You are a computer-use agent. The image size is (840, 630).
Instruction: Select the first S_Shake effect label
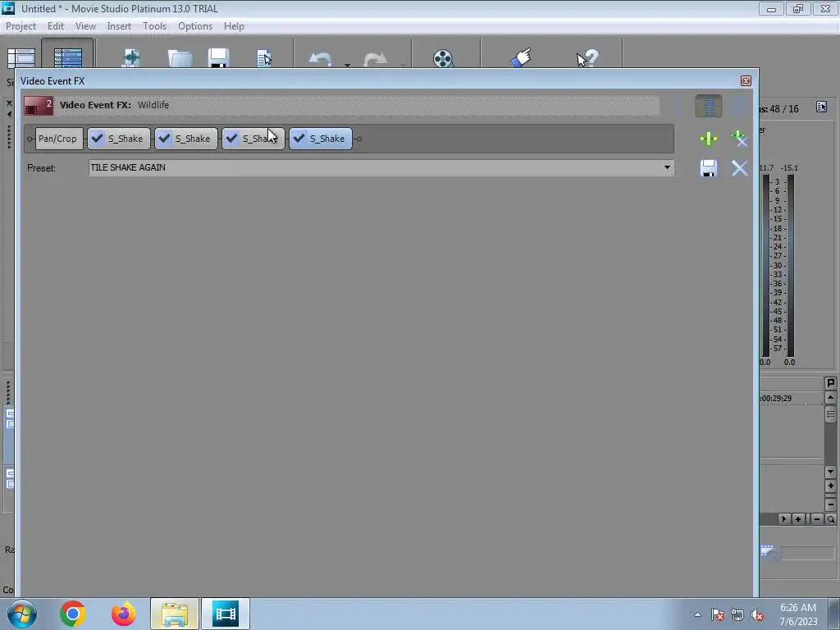(126, 139)
